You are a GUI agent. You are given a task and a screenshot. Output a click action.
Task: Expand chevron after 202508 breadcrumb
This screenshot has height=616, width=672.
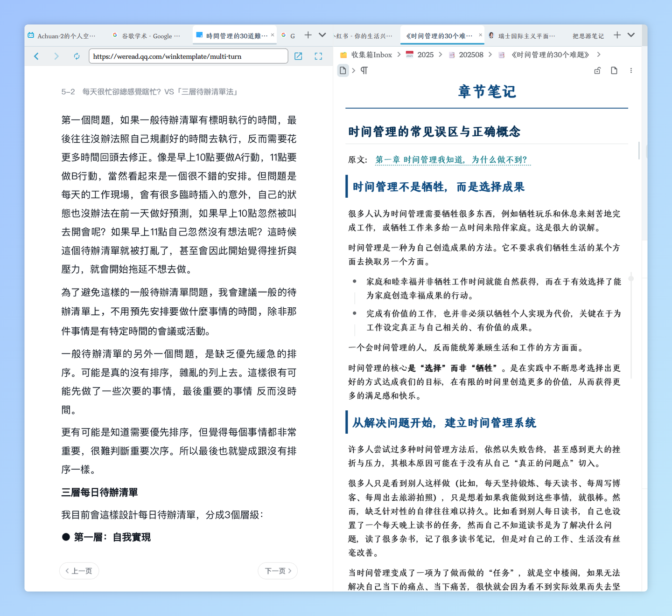490,55
